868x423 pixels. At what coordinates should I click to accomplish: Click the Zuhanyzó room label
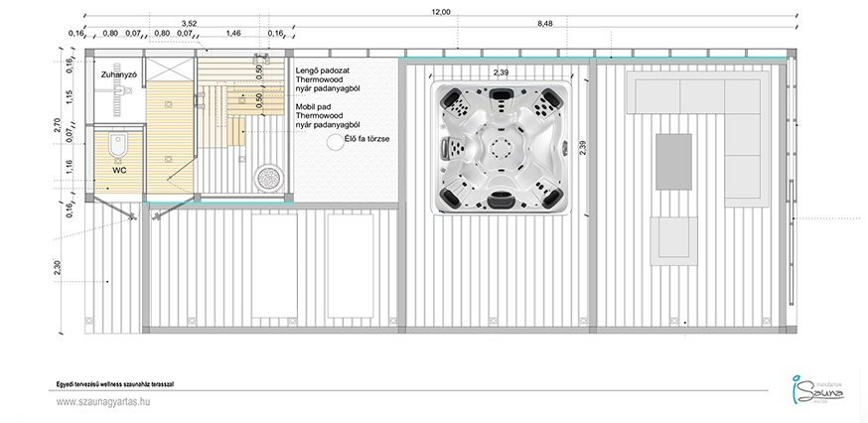tap(117, 75)
